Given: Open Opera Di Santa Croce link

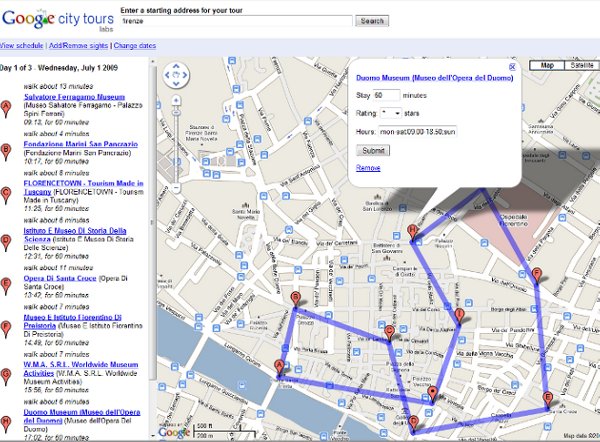Looking at the screenshot, I should coord(60,279).
